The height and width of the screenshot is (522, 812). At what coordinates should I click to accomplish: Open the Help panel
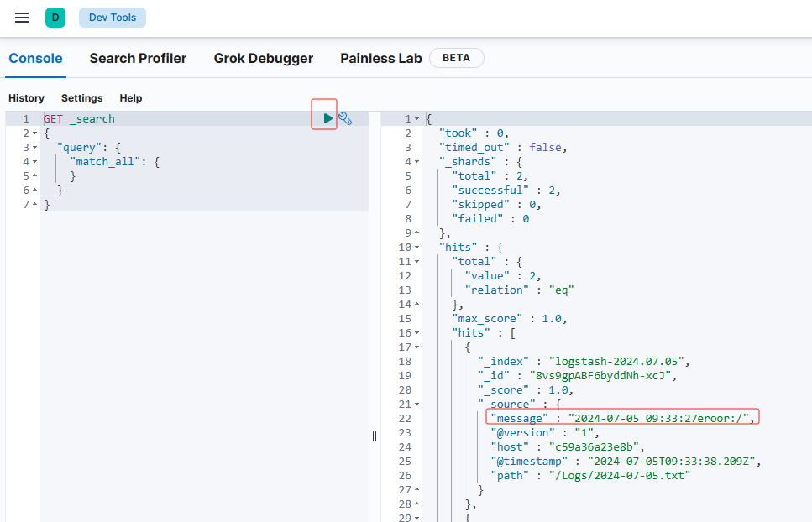click(x=130, y=98)
